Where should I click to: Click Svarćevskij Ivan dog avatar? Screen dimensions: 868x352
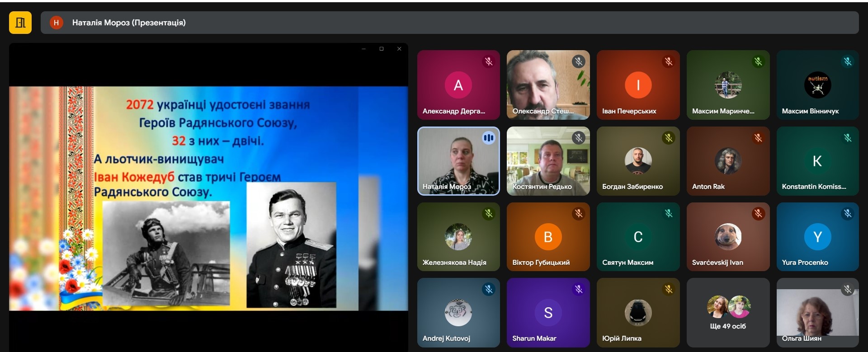[727, 237]
